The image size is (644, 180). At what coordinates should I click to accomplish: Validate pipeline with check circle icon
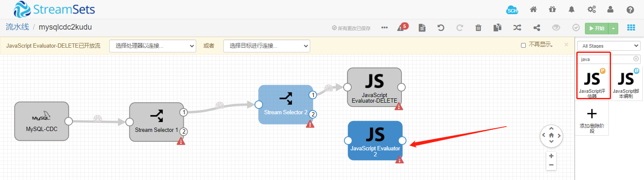[x=576, y=28]
